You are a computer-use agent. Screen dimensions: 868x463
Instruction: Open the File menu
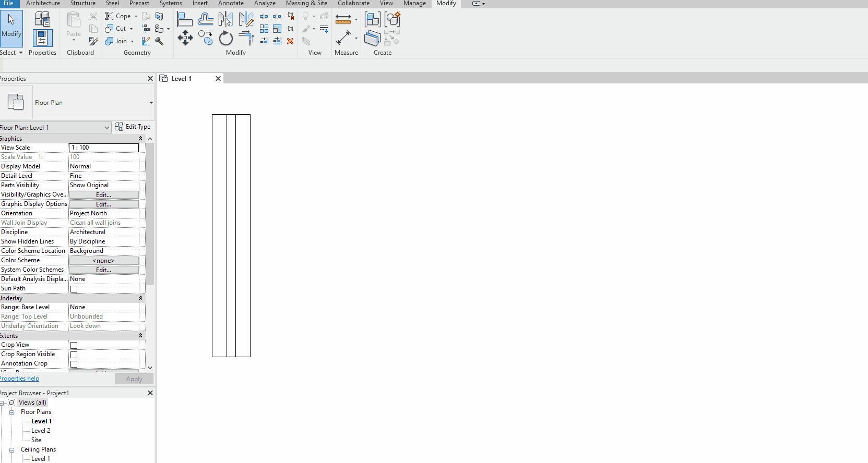point(9,4)
